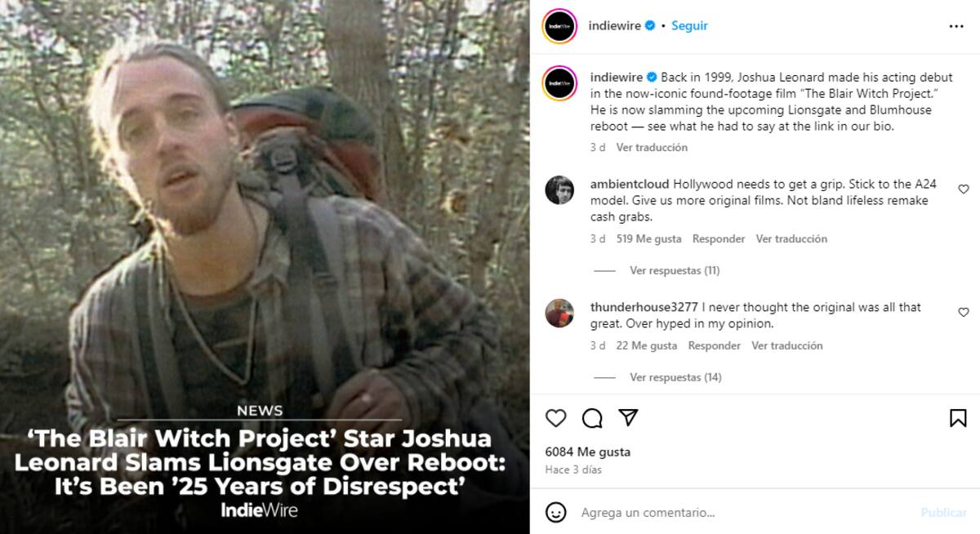Open indiewire profile picture in header
This screenshot has width=980, height=534.
[x=559, y=26]
